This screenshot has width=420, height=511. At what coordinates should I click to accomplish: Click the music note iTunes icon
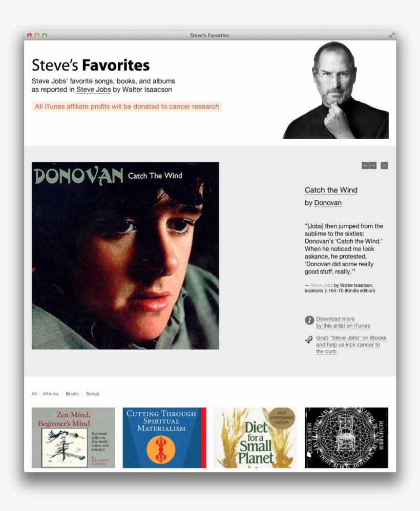pos(309,320)
